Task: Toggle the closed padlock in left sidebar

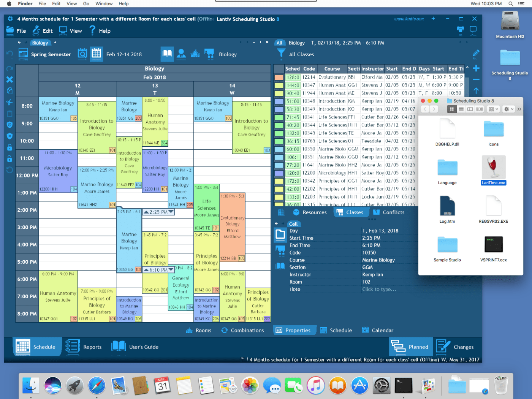Action: [10, 147]
